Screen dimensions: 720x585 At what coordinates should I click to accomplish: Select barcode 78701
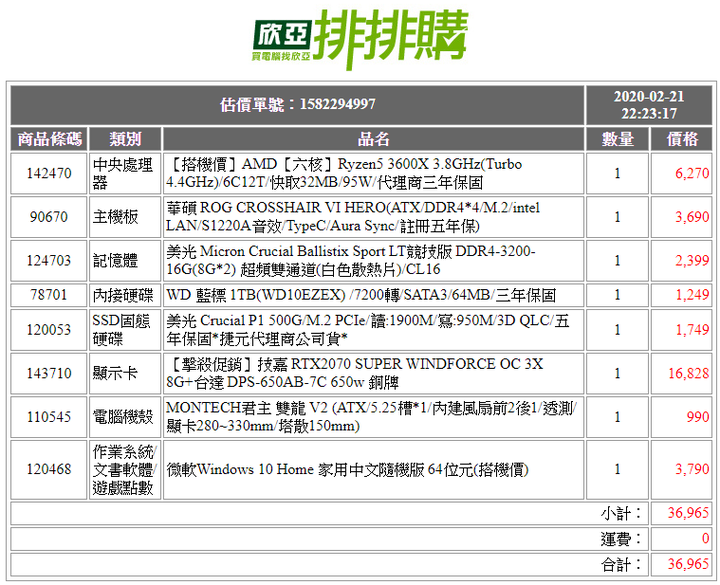[49, 295]
